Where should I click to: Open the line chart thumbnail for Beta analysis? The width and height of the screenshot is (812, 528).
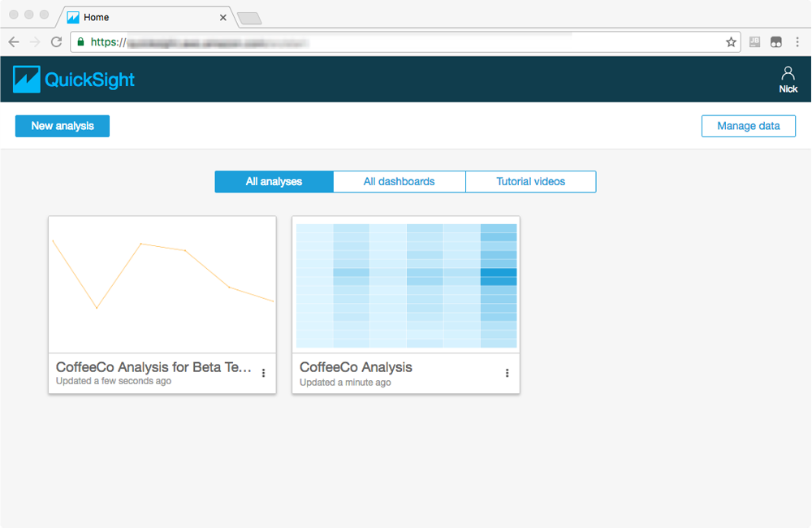162,284
